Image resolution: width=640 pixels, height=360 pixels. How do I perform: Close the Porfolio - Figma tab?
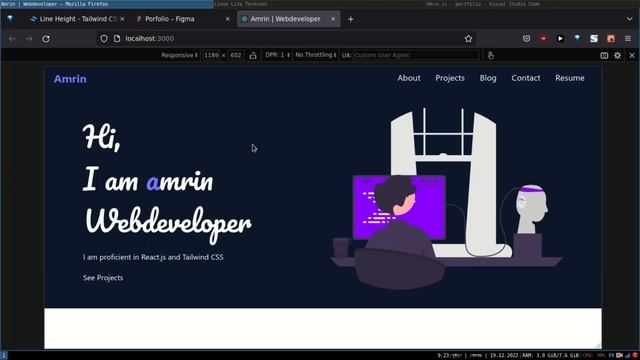(x=227, y=19)
